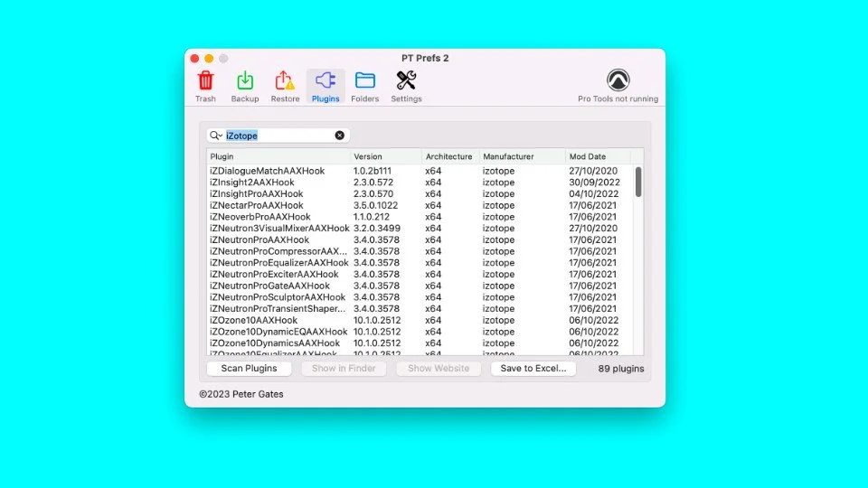Click the 30/09/2022 mod date cell
The width and height of the screenshot is (868, 488).
coord(595,183)
